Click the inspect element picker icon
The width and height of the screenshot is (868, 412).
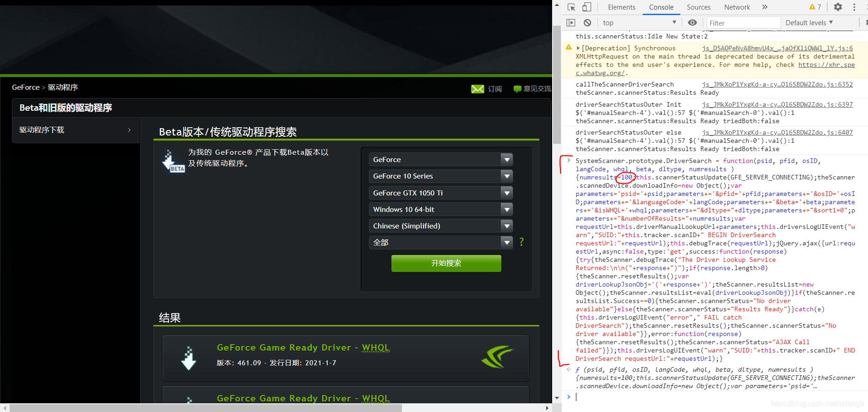coord(571,7)
